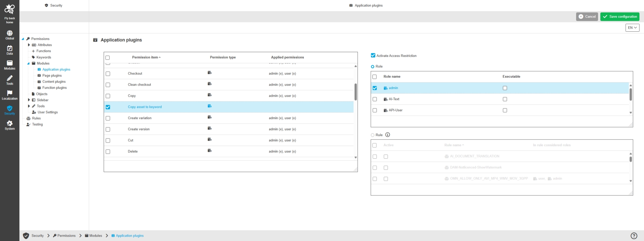The width and height of the screenshot is (644, 241).
Task: Click Permissions in the breadcrumb bar
Action: 66,236
